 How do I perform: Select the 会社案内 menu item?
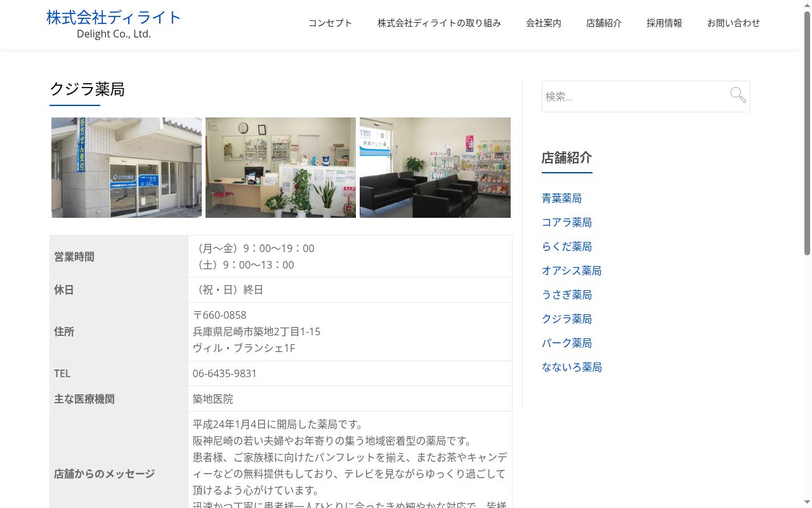[544, 23]
